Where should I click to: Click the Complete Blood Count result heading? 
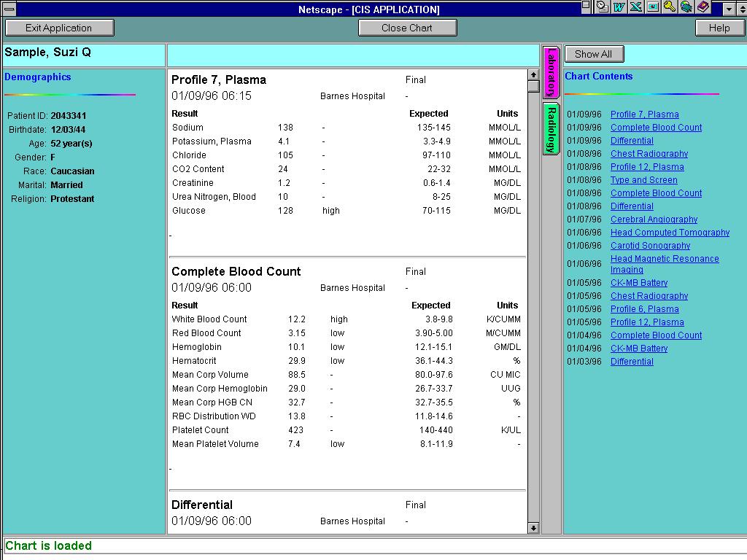coord(236,271)
